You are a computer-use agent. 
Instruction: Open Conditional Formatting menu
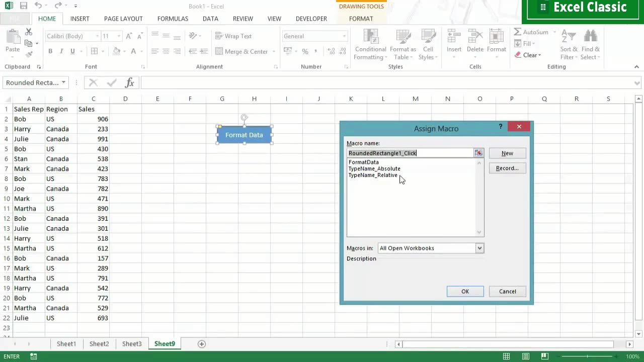point(370,45)
